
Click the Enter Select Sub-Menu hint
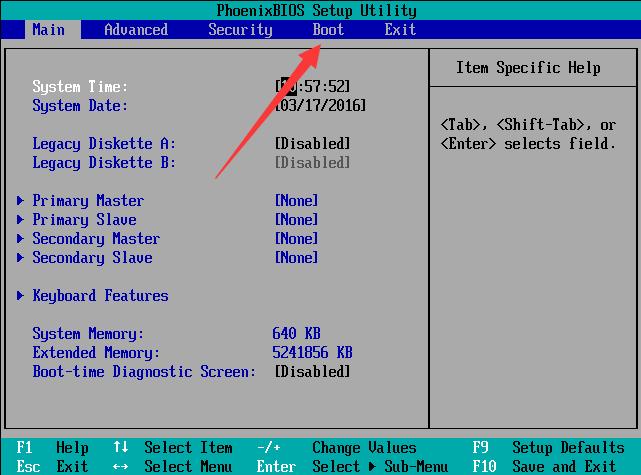pyautogui.click(x=352, y=466)
